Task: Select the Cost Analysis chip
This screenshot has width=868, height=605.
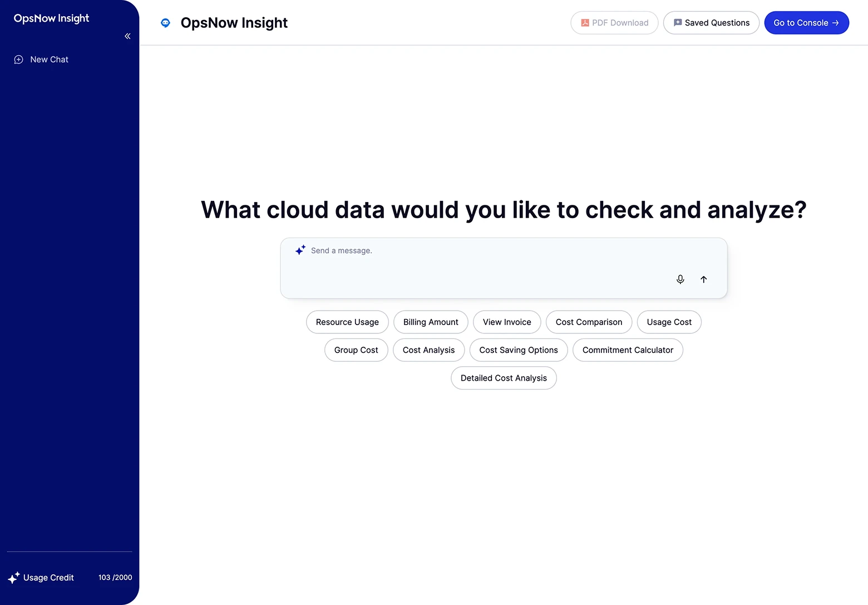Action: click(x=428, y=350)
